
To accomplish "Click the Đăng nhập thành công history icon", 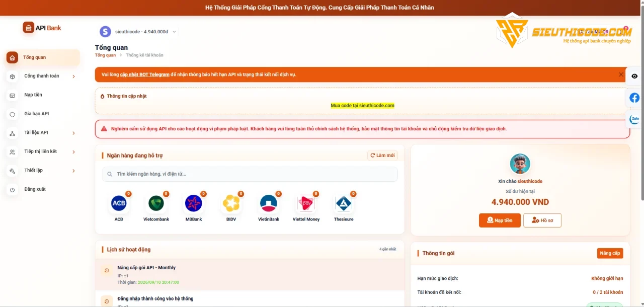I will point(106,301).
